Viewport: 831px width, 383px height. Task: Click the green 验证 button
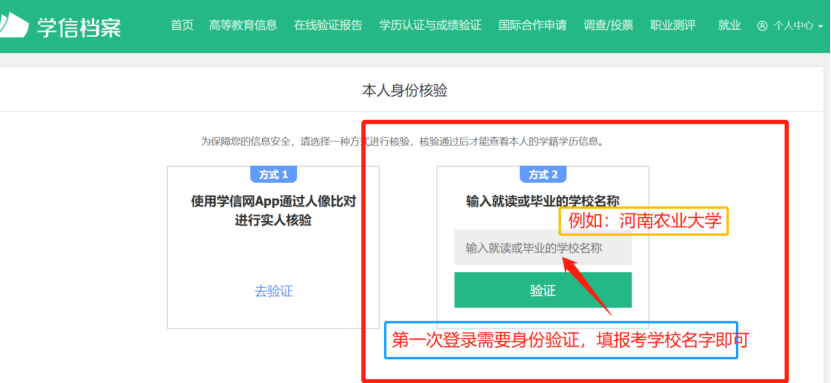point(543,290)
